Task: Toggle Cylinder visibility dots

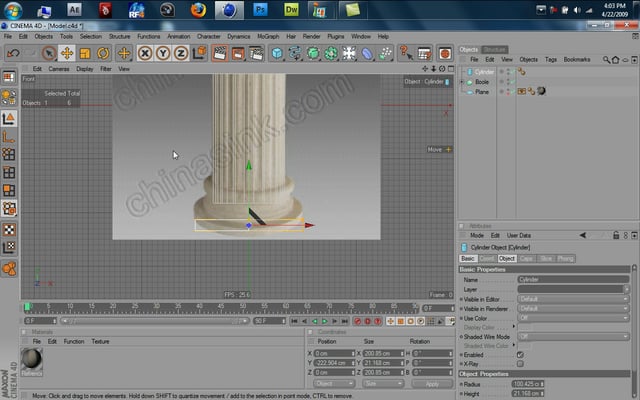Action: 508,72
